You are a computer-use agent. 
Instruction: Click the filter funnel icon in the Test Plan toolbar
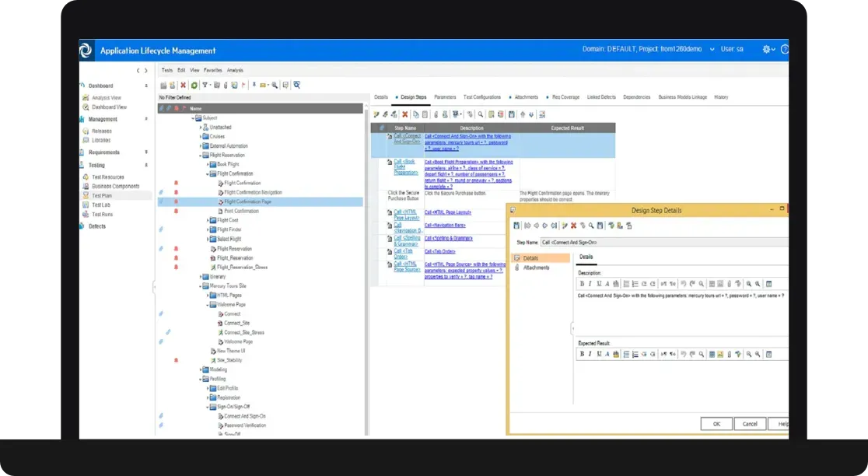click(x=205, y=85)
